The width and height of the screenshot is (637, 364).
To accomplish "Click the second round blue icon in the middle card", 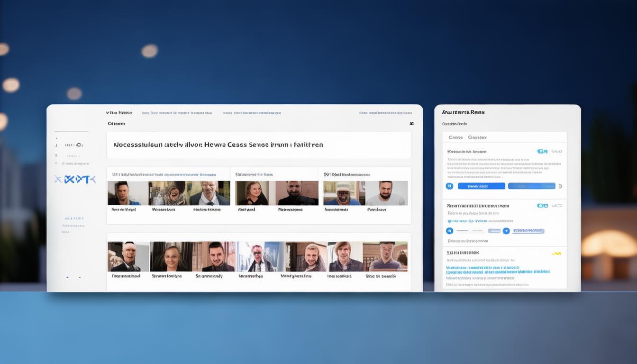I will (x=506, y=231).
